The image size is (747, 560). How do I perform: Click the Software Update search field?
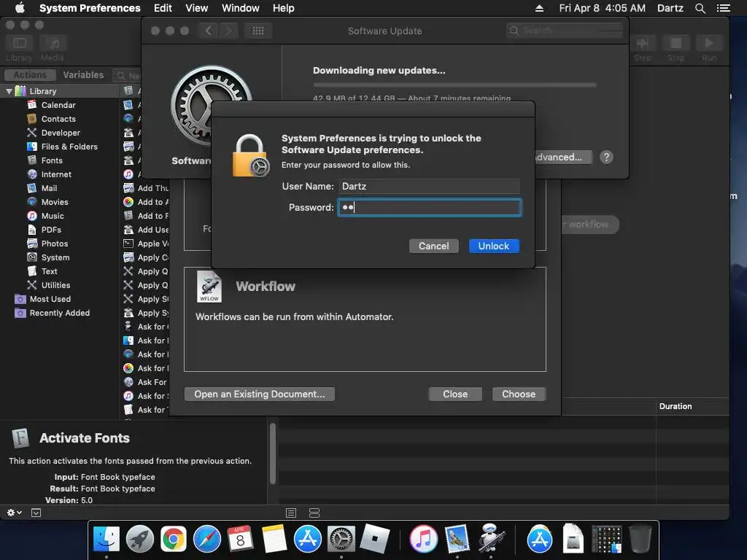pos(565,31)
